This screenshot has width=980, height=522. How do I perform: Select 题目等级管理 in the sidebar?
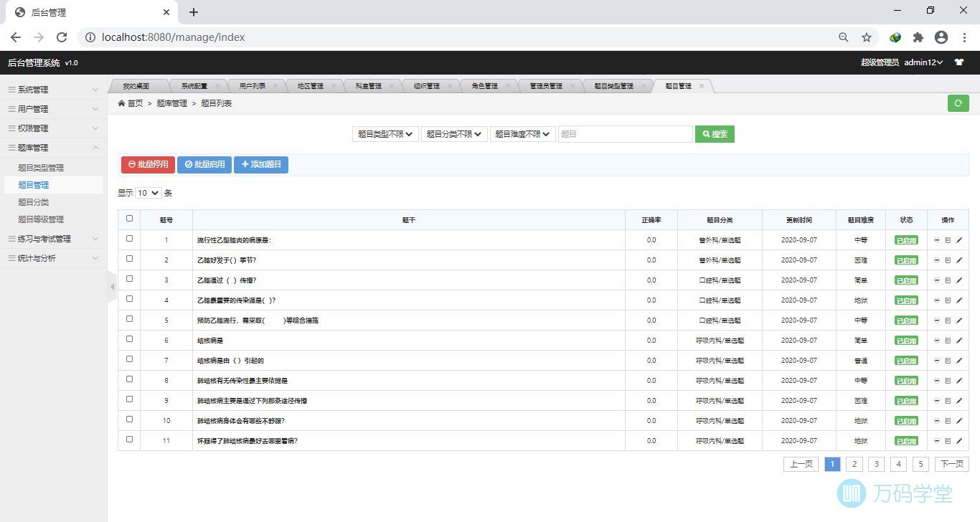click(x=41, y=219)
